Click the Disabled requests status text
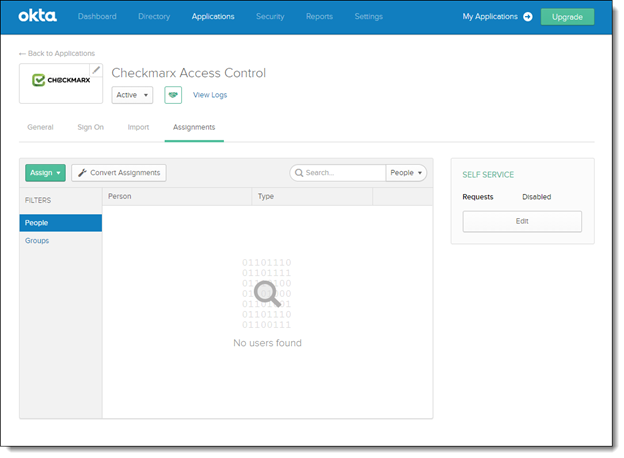 tap(536, 197)
